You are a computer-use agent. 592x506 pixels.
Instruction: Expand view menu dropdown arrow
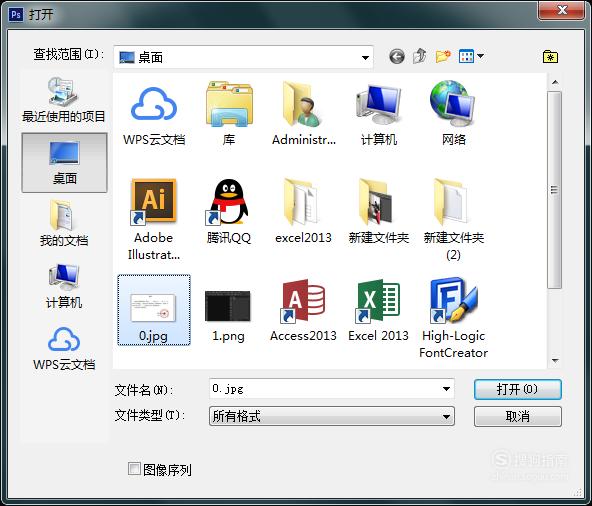(x=480, y=56)
